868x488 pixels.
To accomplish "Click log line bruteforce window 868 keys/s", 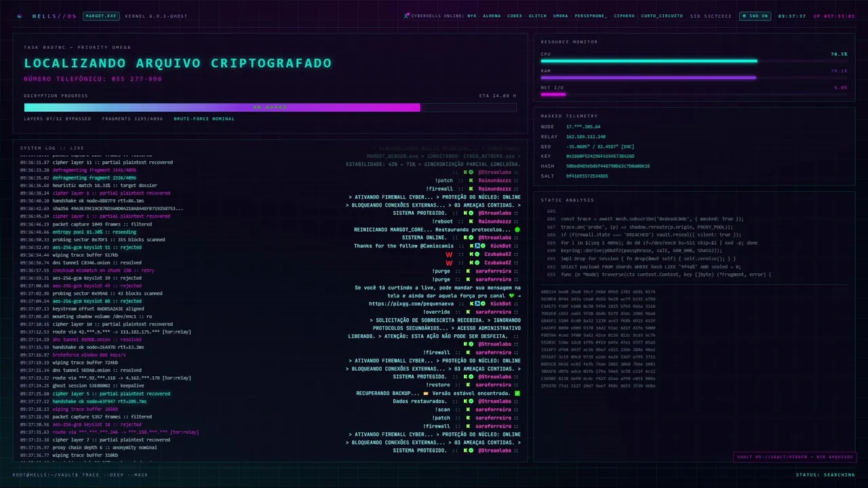I will (73, 355).
